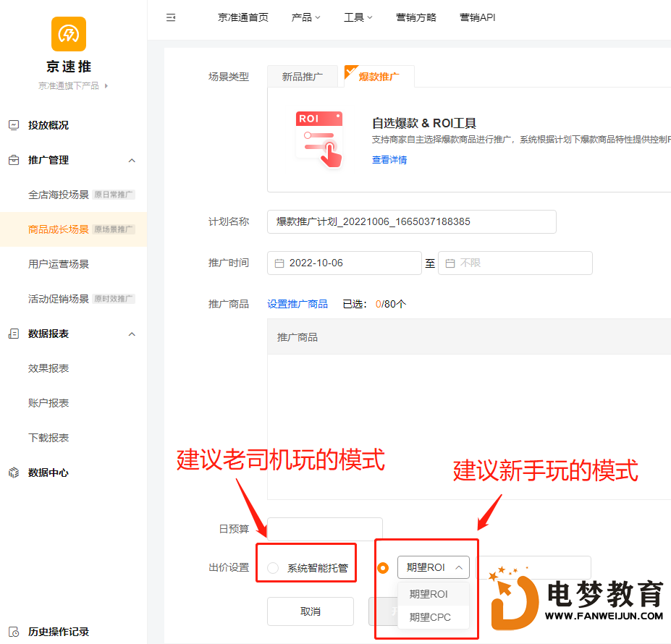Open the 工具 dropdown menu
671x644 pixels.
pos(358,17)
